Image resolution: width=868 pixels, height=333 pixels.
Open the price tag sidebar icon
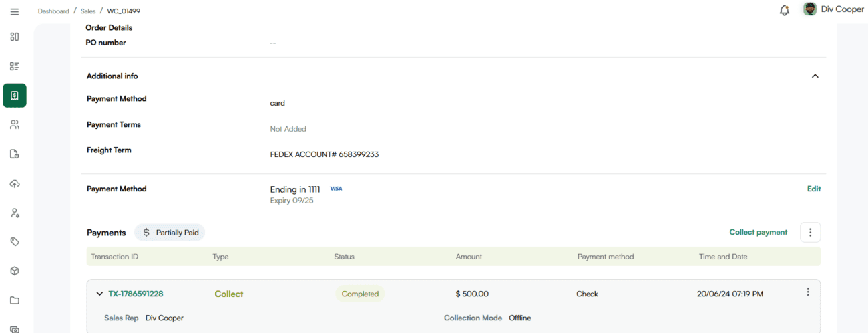point(15,241)
